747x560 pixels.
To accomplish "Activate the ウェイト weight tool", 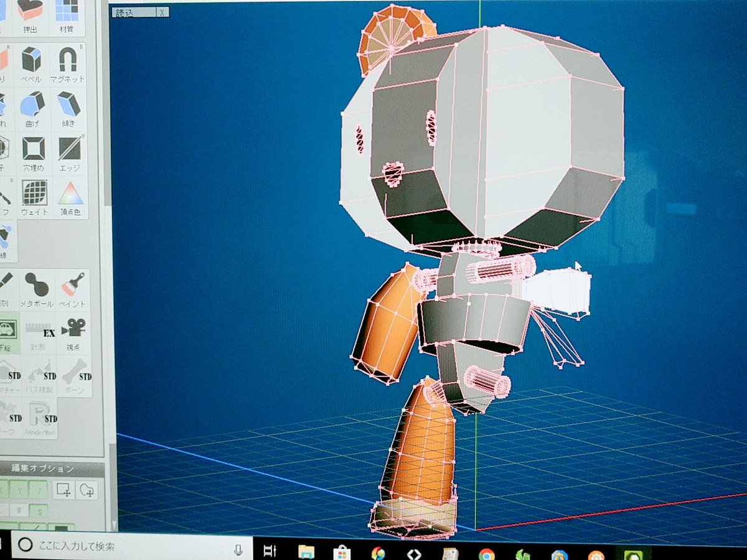I will click(x=35, y=197).
